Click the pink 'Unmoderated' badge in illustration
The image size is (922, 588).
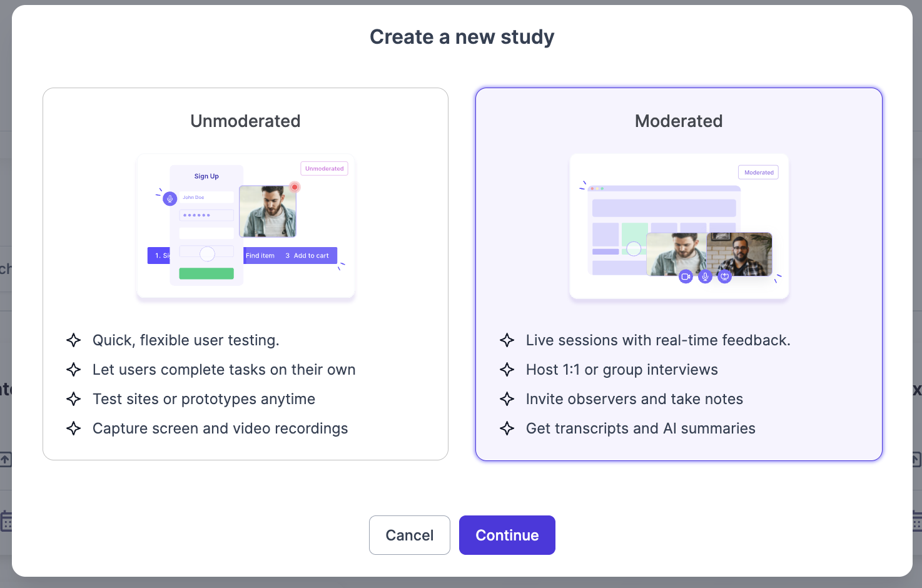(x=324, y=168)
